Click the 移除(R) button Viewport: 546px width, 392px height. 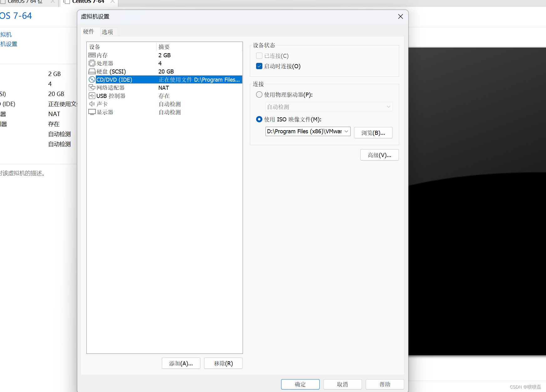223,363
